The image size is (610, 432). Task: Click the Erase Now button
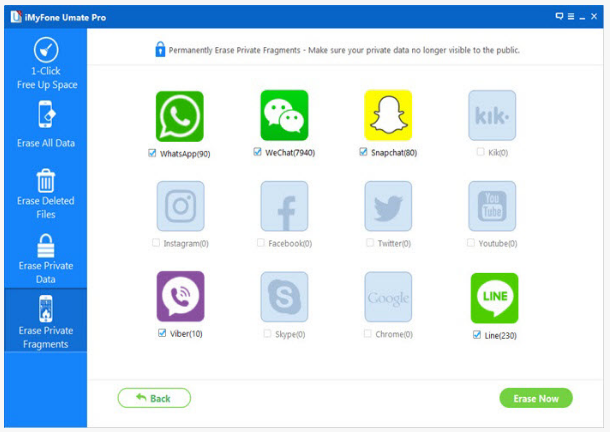[536, 398]
